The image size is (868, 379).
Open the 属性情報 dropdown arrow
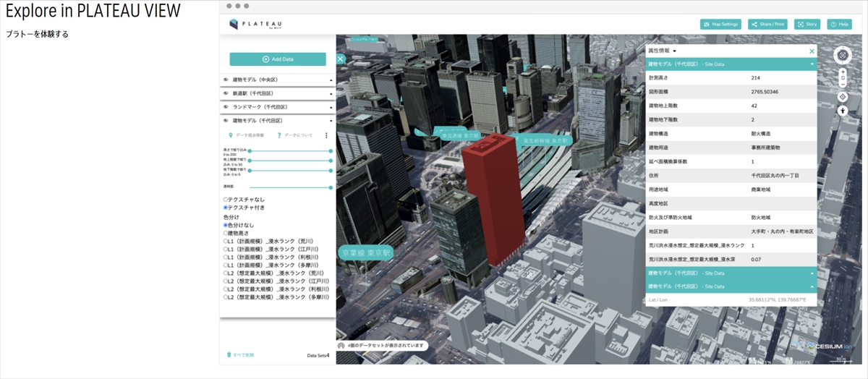point(674,51)
